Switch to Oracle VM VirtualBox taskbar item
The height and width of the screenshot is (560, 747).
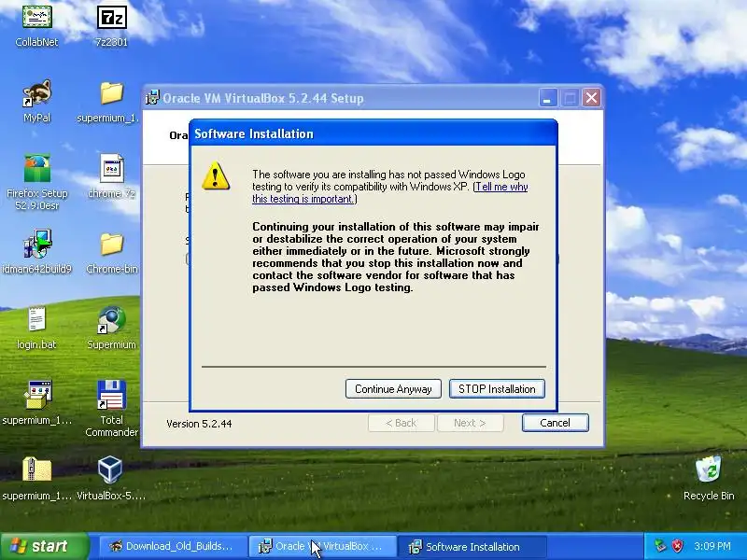[322, 546]
